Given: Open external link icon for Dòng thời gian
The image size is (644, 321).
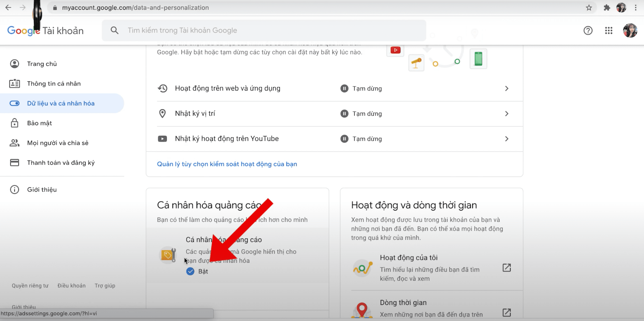Looking at the screenshot, I should pyautogui.click(x=506, y=312).
